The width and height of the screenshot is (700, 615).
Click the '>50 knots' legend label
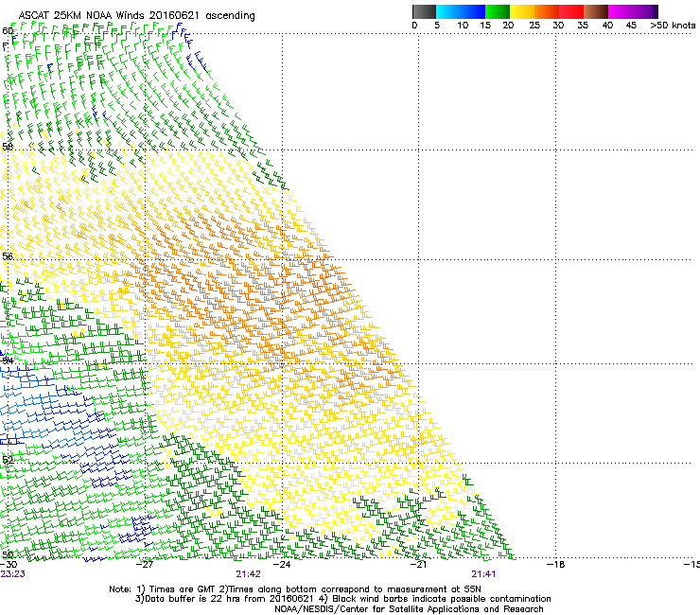(x=673, y=26)
